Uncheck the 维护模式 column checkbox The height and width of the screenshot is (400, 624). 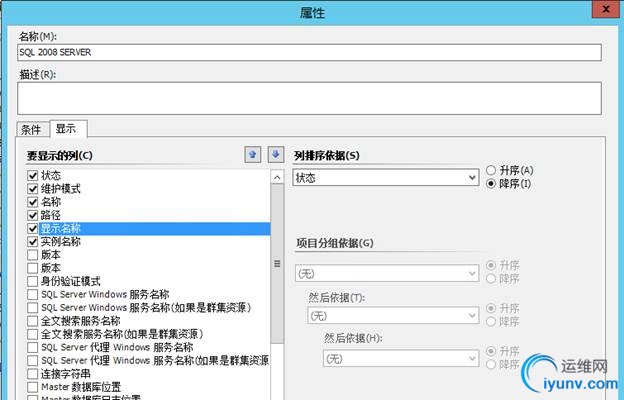(x=33, y=189)
